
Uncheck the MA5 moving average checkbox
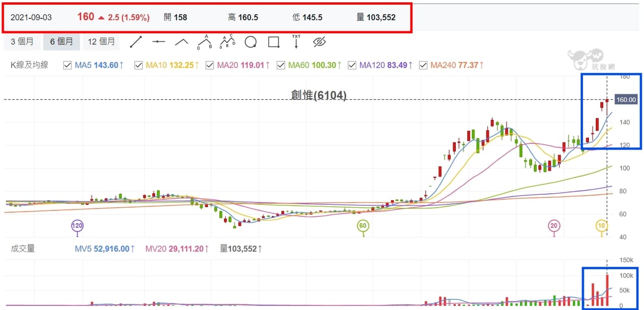coord(67,65)
